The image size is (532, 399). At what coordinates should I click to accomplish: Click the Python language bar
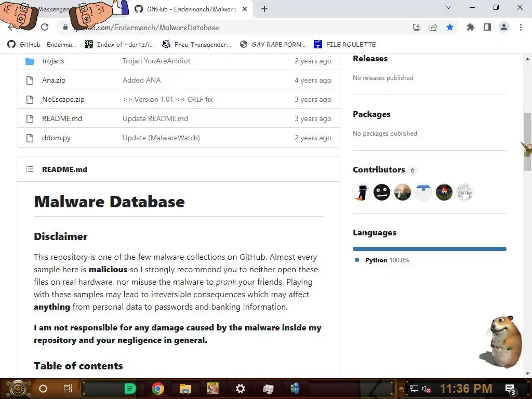coord(430,249)
